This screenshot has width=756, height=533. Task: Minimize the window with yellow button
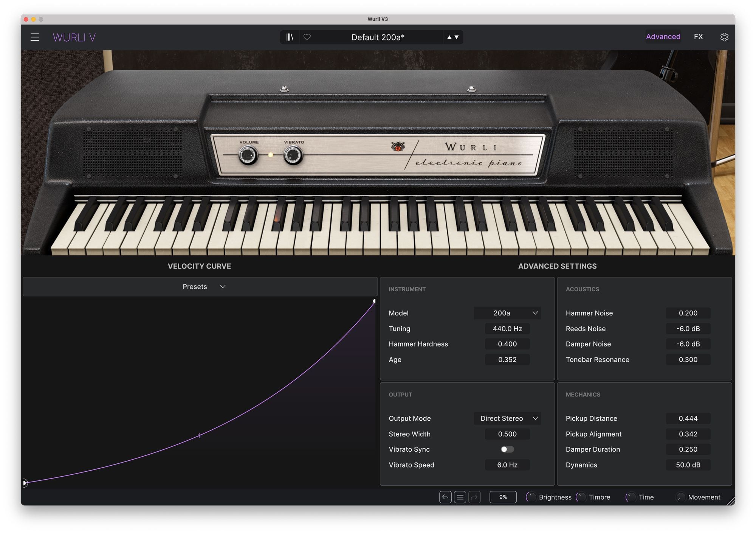[33, 19]
